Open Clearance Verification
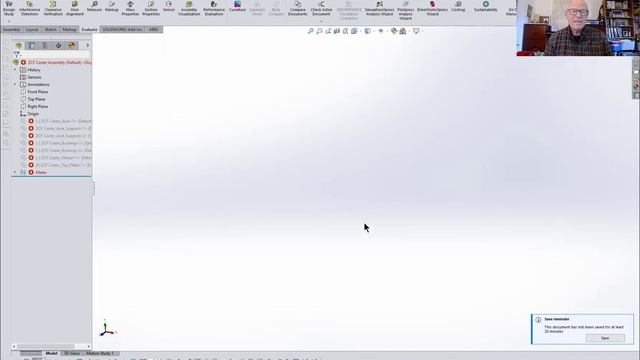The height and width of the screenshot is (360, 640). tap(53, 8)
